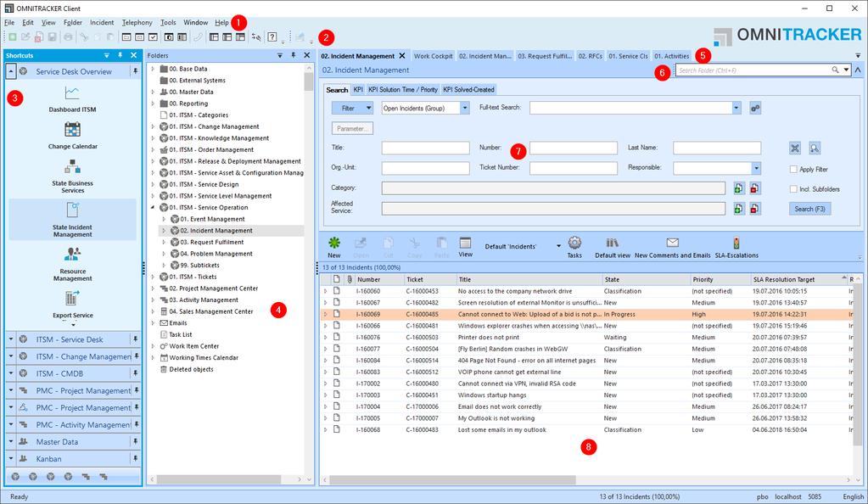Tick the Incl. Subfolders checkbox

793,189
